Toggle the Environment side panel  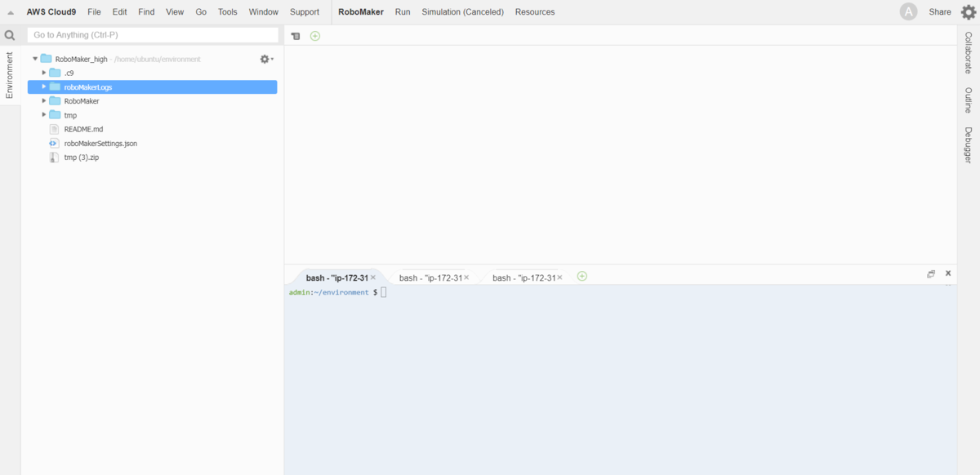pos(10,75)
